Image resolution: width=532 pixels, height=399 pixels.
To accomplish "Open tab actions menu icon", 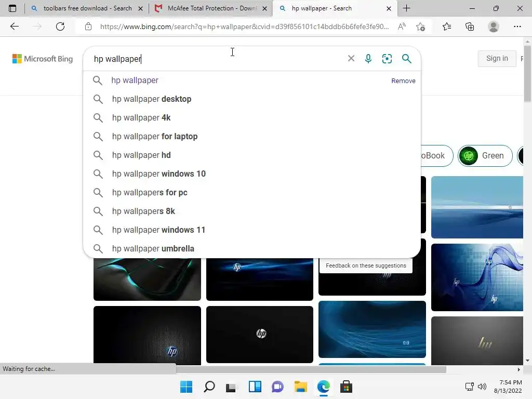I will pyautogui.click(x=12, y=8).
